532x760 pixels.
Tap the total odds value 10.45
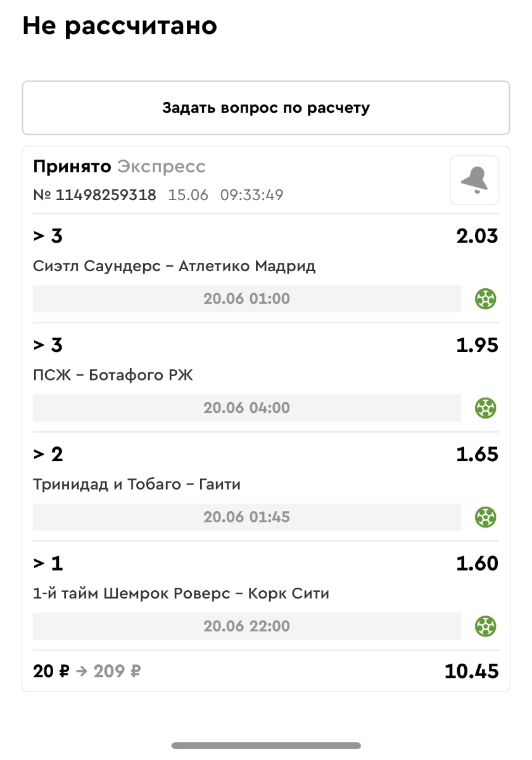(x=471, y=671)
